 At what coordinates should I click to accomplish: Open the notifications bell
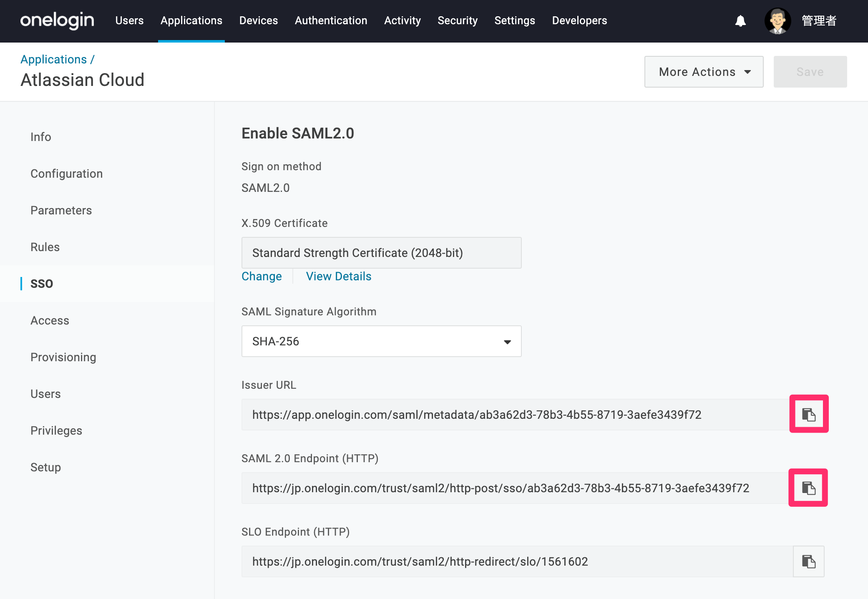[740, 20]
